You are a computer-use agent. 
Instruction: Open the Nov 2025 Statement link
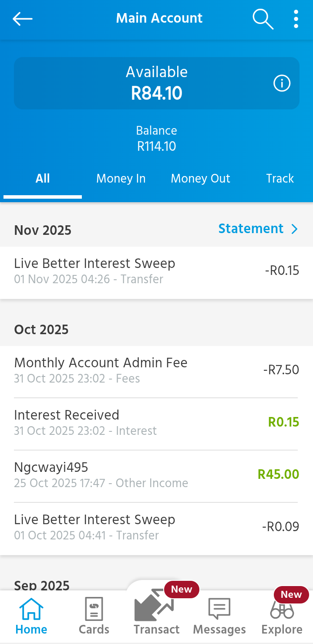coord(250,228)
